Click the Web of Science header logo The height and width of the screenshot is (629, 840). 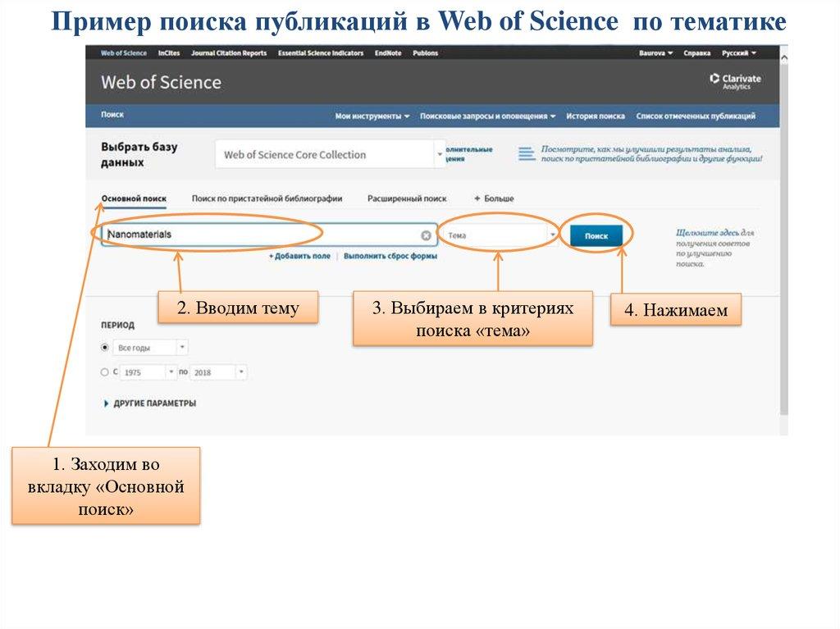[x=161, y=82]
